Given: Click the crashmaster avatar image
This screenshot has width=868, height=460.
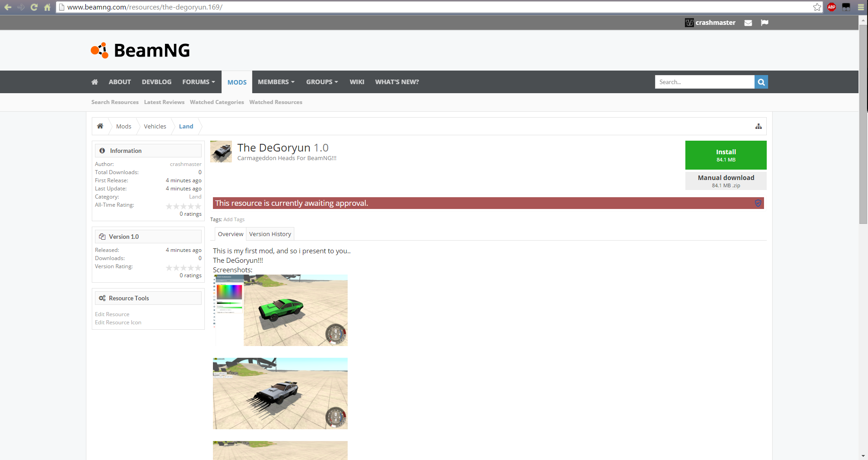Looking at the screenshot, I should [x=689, y=23].
